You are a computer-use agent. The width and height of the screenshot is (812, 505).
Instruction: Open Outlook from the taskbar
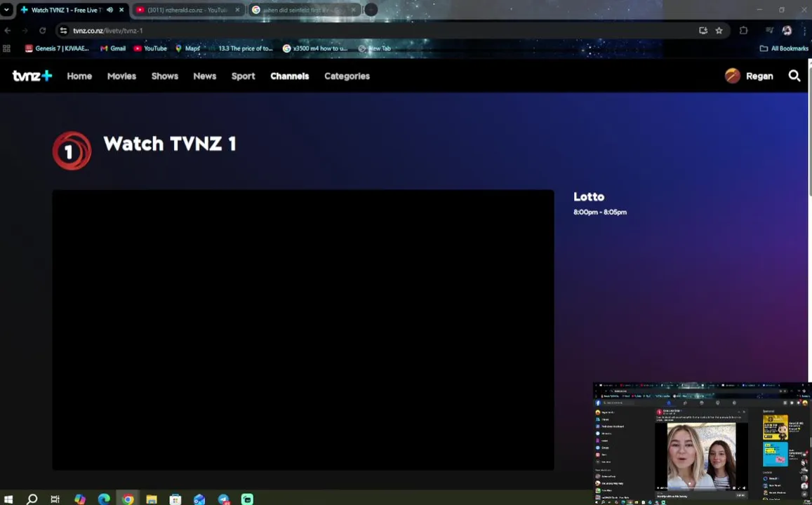coord(199,499)
